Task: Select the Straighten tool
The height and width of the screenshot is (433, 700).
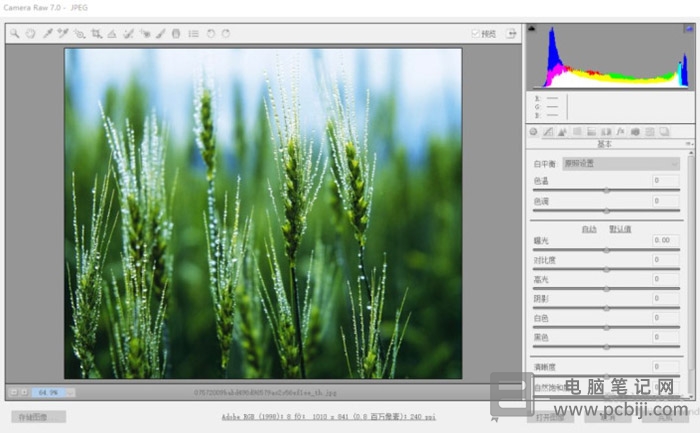Action: click(x=112, y=33)
